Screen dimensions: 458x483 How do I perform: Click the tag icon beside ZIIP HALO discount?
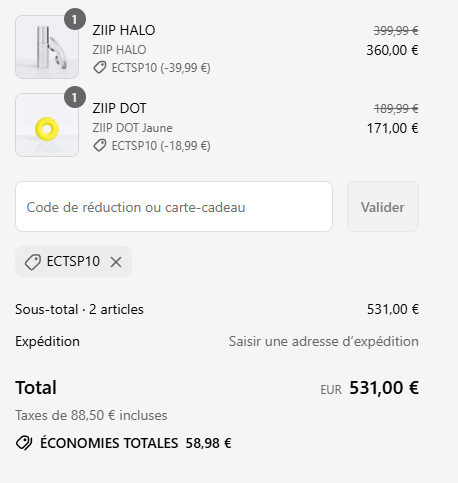point(99,68)
